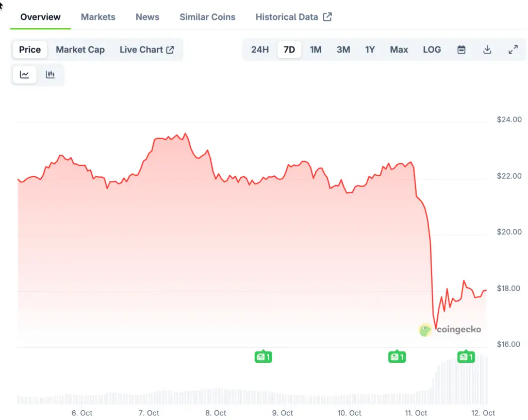Select the Price toggle
Viewport: 528px width, 420px height.
tap(30, 50)
